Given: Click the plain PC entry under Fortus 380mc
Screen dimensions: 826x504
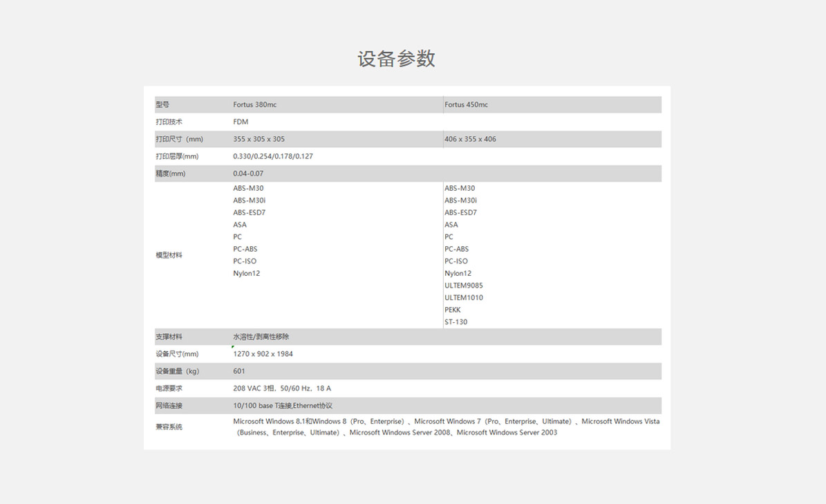Looking at the screenshot, I should pos(238,236).
